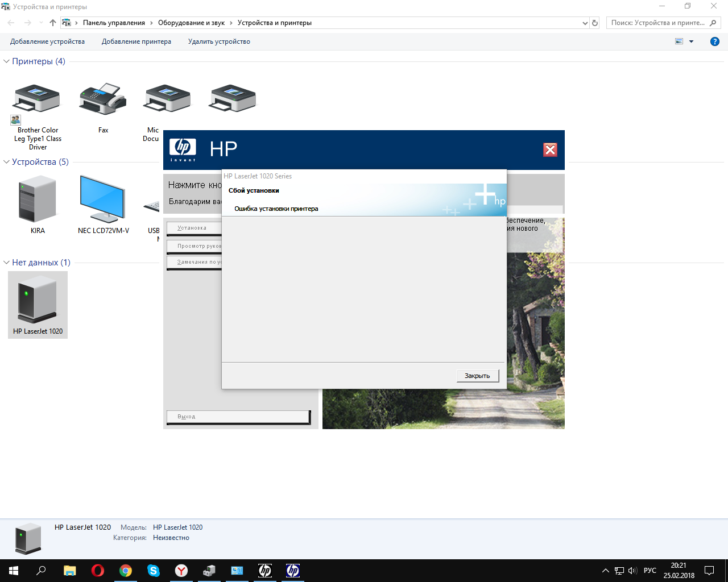Launch Google Chrome from taskbar
The width and height of the screenshot is (728, 582).
point(126,571)
